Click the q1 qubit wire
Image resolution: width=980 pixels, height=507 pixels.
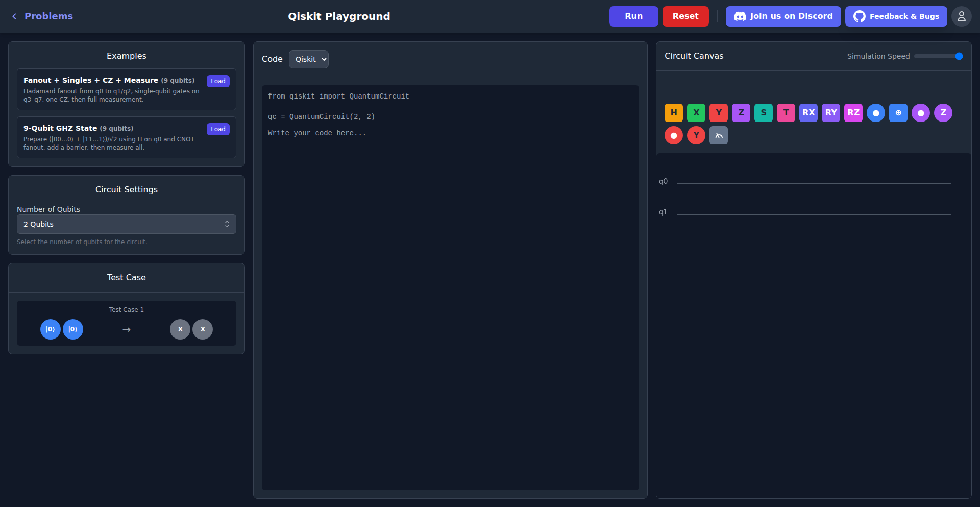[x=814, y=214]
